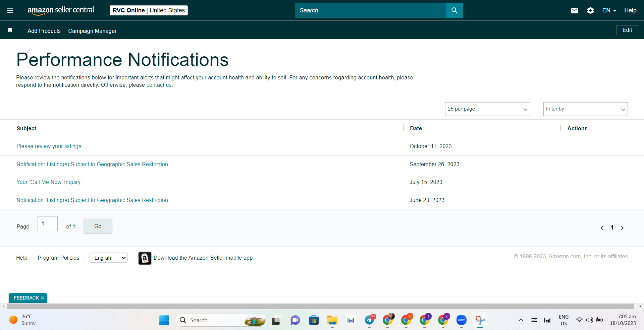This screenshot has height=330, width=644.
Task: Select the RVC Online United States account switcher
Action: click(149, 10)
